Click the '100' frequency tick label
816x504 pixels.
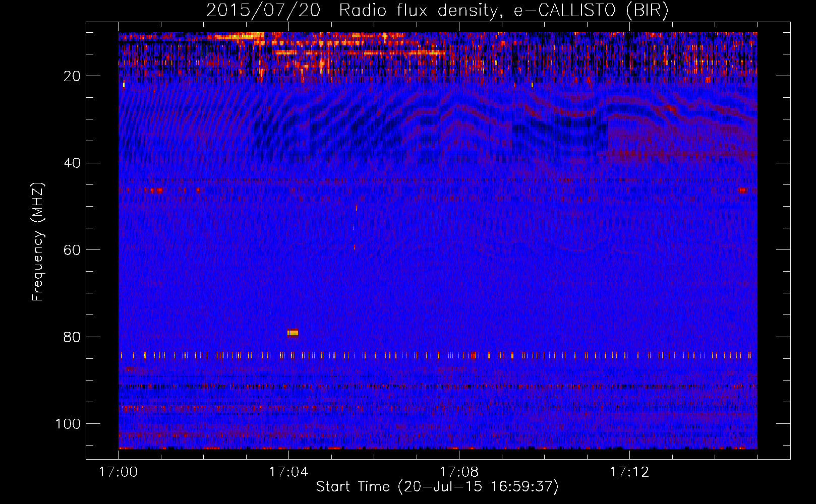(x=68, y=424)
